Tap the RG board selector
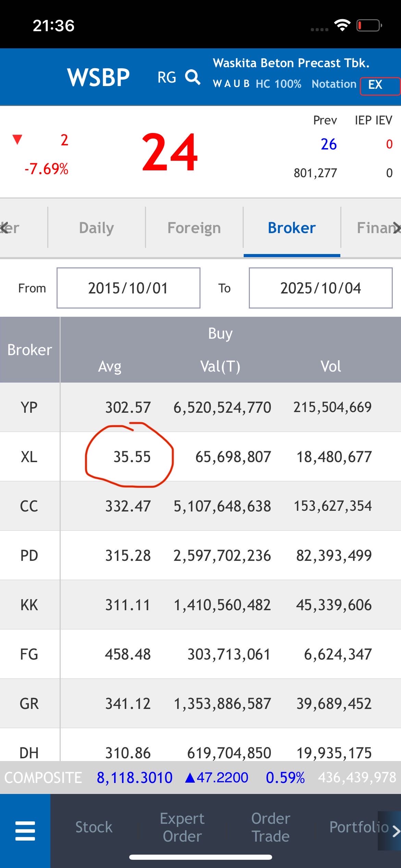Viewport: 401px width, 868px height. (x=167, y=77)
